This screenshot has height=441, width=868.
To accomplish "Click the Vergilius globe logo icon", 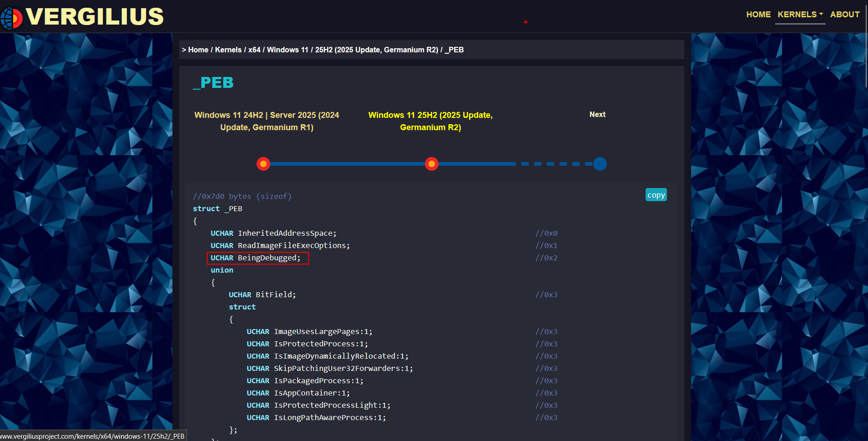I will 11,18.
